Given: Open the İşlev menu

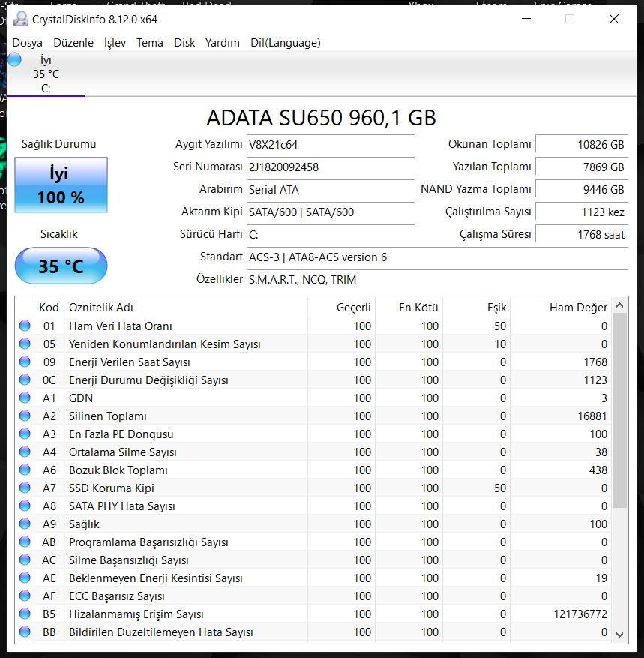Looking at the screenshot, I should point(115,43).
